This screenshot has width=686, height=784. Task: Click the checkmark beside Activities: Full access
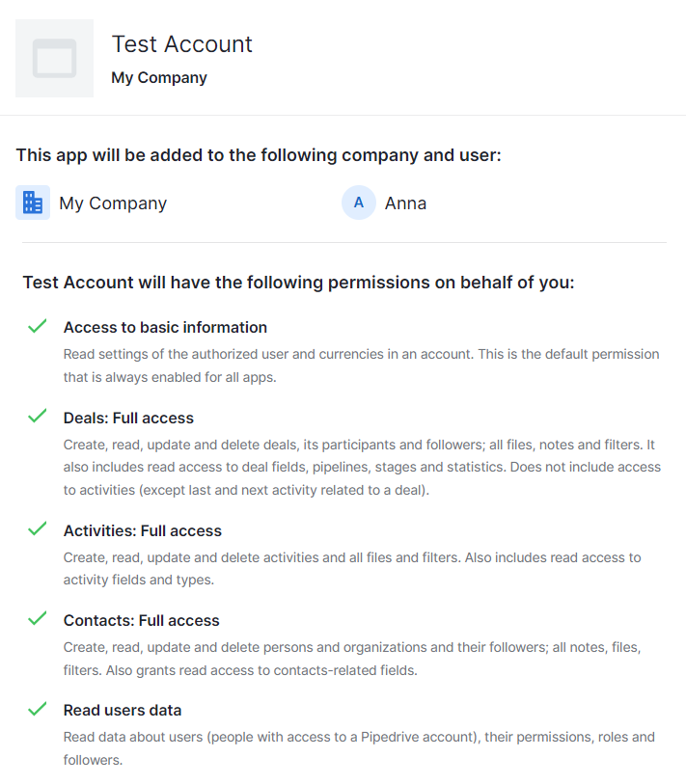38,529
